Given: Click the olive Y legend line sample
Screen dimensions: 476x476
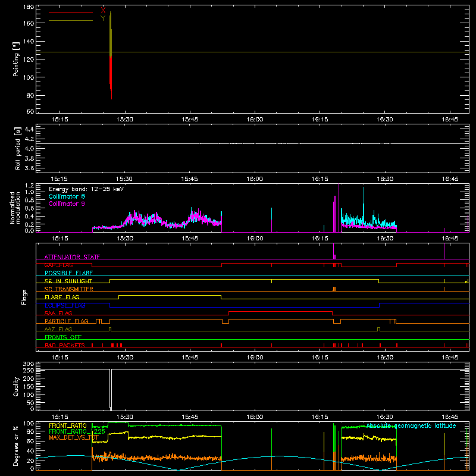Looking at the screenshot, I should pos(71,20).
